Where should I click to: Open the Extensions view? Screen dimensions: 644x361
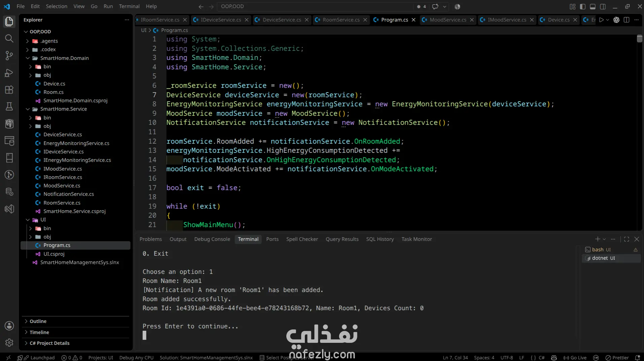pos(9,89)
